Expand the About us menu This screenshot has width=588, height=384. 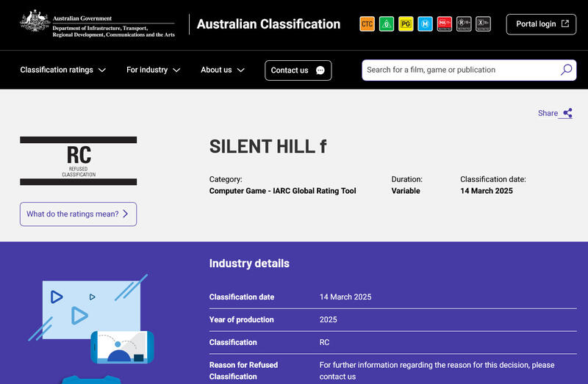click(223, 70)
